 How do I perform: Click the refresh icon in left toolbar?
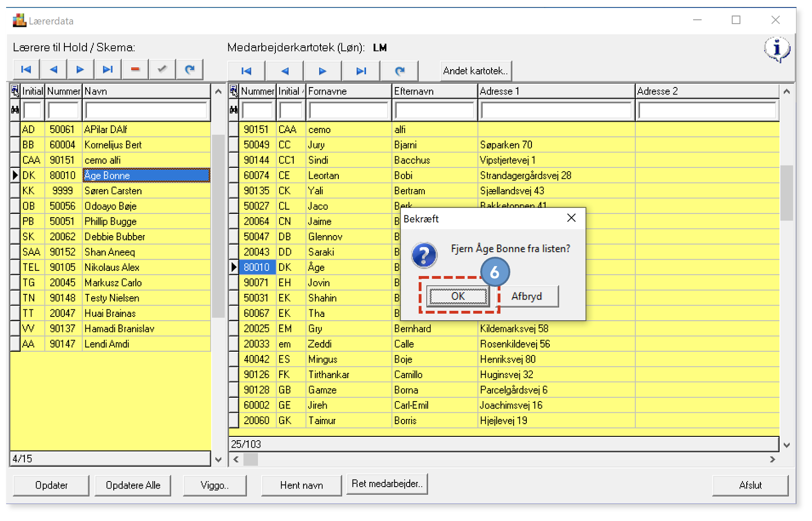pos(189,70)
